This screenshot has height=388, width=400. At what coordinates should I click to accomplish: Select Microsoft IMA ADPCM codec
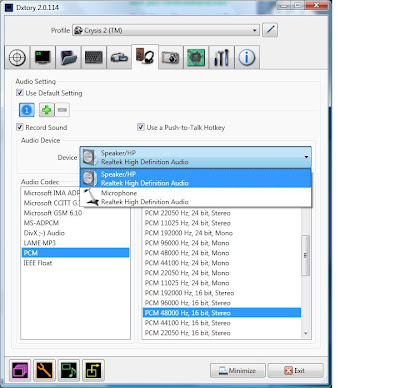click(51, 193)
